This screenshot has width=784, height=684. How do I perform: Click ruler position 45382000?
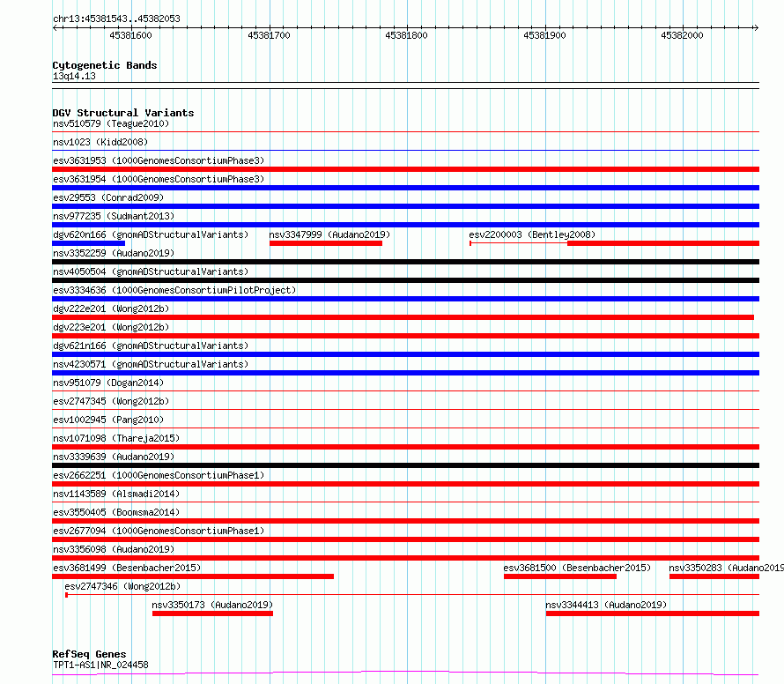pyautogui.click(x=682, y=35)
